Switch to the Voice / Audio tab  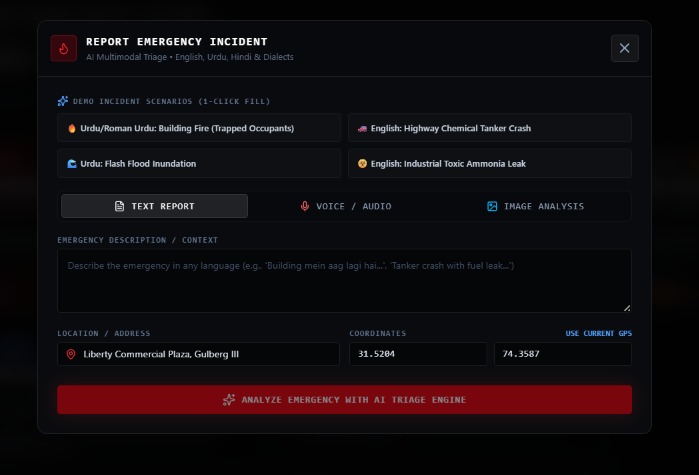(x=345, y=206)
